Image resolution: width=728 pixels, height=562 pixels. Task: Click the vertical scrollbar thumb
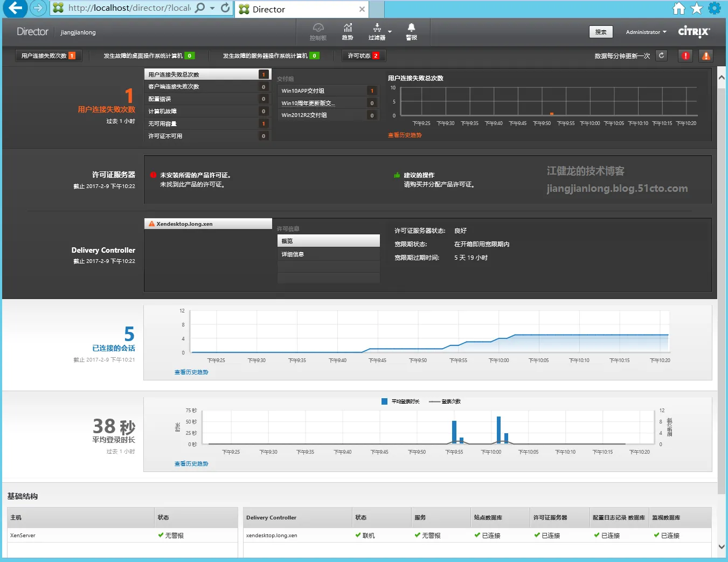coord(722,291)
